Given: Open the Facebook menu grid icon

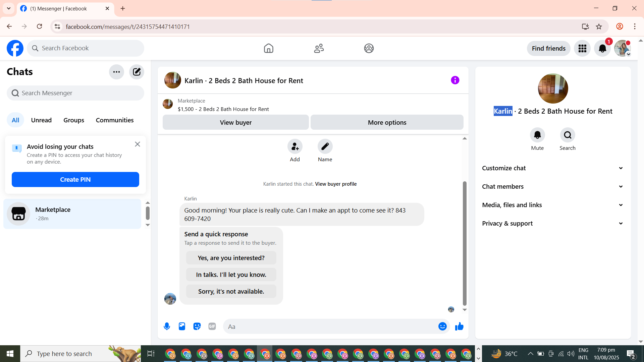Looking at the screenshot, I should click(x=582, y=48).
